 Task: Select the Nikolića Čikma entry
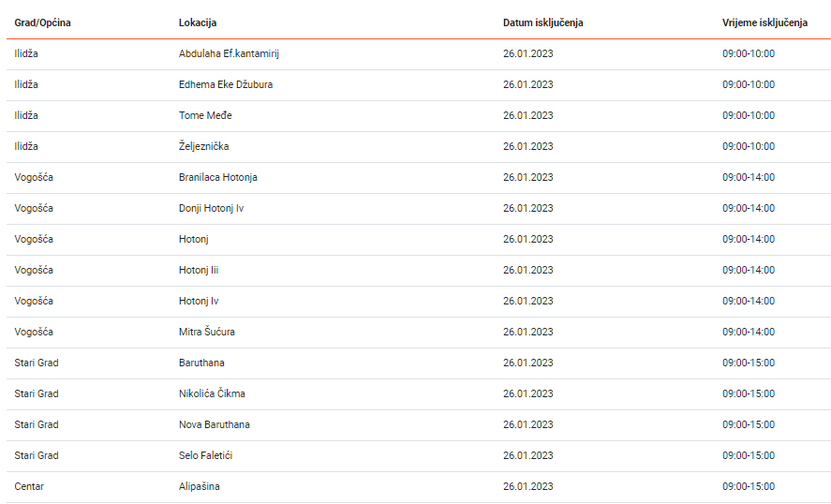point(212,393)
